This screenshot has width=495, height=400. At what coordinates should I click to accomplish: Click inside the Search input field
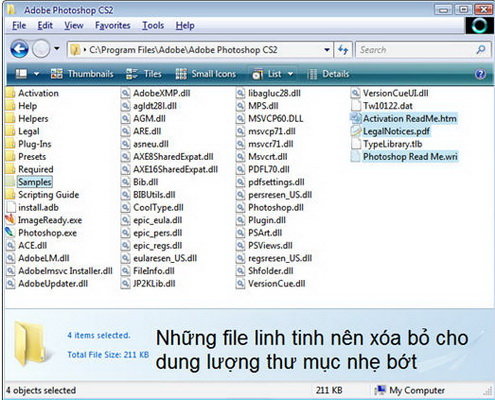click(416, 50)
